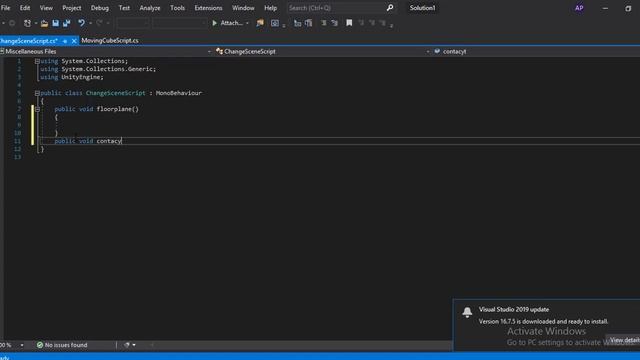Open the Debug menu

pyautogui.click(x=100, y=8)
